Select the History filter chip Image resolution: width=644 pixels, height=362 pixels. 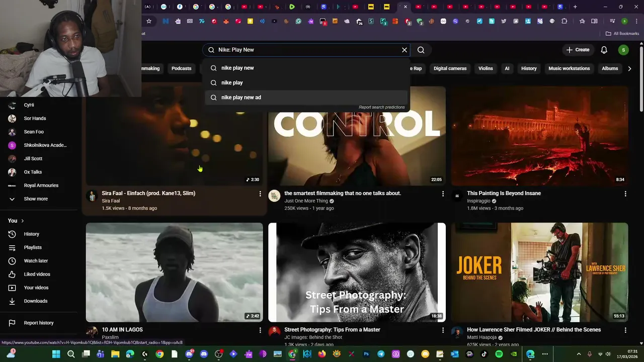529,68
